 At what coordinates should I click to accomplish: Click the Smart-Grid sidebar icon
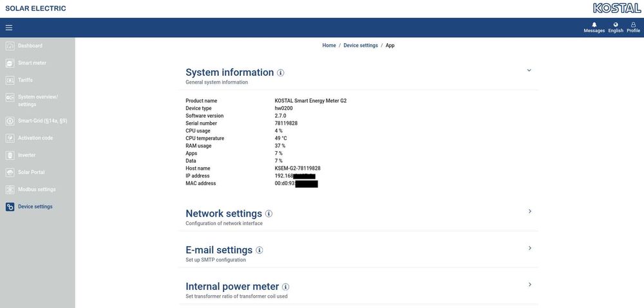tap(10, 121)
